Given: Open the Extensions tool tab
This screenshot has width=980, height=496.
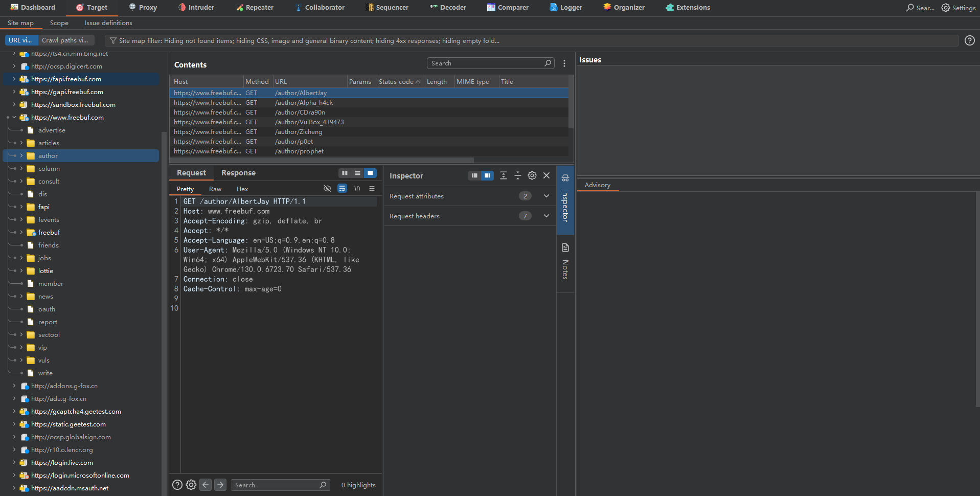Looking at the screenshot, I should click(x=688, y=8).
